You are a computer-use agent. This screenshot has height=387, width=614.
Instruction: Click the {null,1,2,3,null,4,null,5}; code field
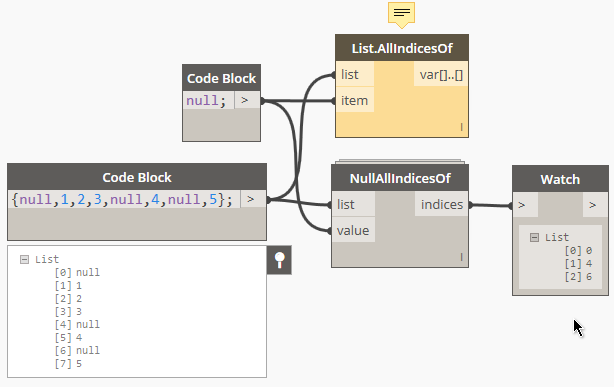(124, 199)
